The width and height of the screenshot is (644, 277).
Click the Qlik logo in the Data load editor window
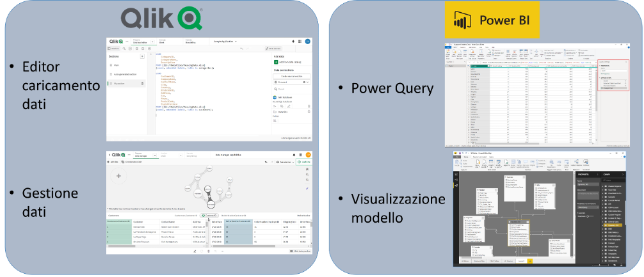click(117, 42)
